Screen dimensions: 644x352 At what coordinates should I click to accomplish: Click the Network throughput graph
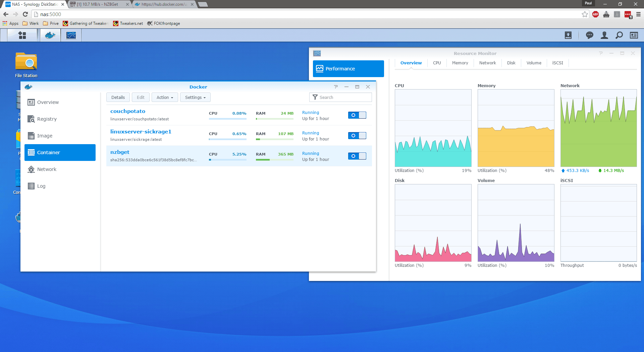click(x=599, y=128)
